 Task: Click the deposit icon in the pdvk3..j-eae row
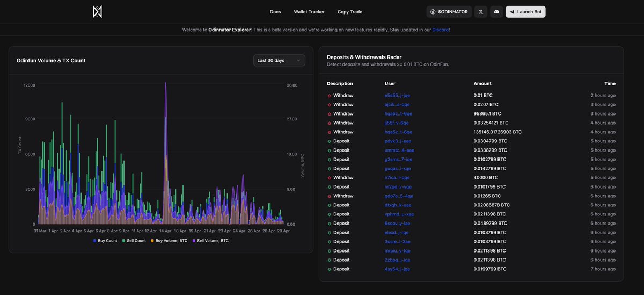330,141
